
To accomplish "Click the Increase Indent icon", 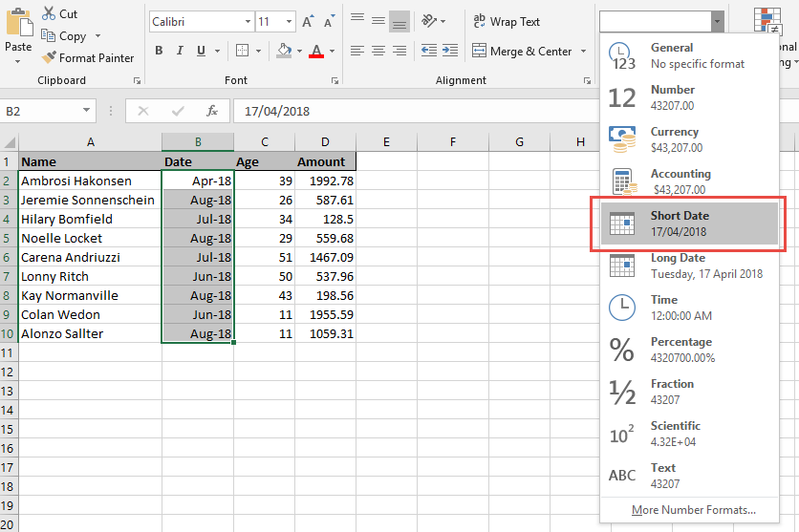I will pyautogui.click(x=449, y=51).
